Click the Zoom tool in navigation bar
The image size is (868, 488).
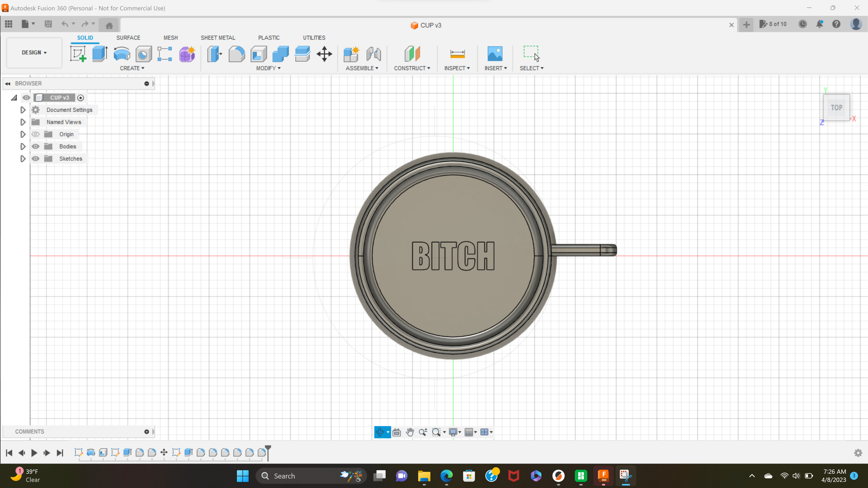point(423,432)
